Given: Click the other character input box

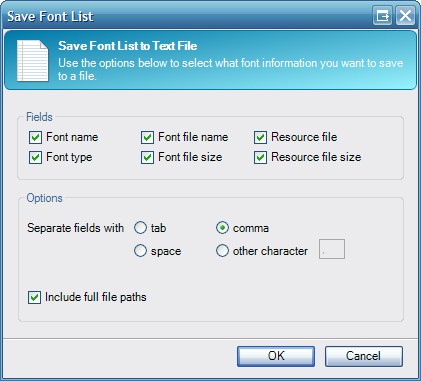Looking at the screenshot, I should tap(332, 249).
